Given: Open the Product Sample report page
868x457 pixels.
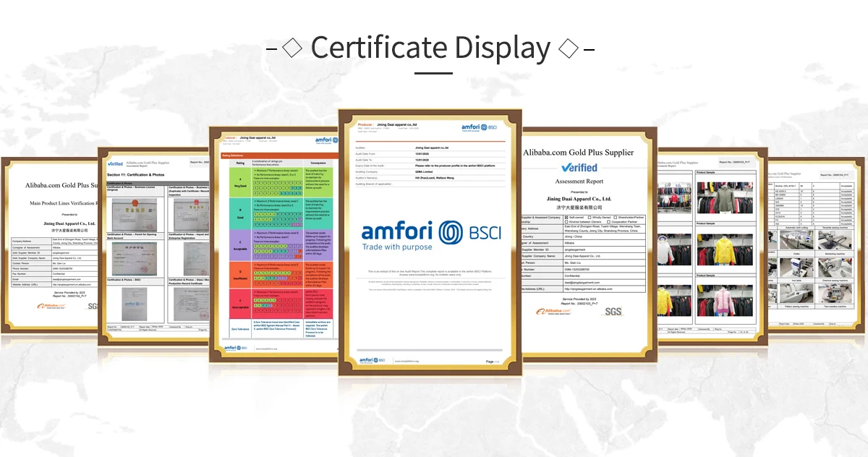Looking at the screenshot, I should [712, 245].
